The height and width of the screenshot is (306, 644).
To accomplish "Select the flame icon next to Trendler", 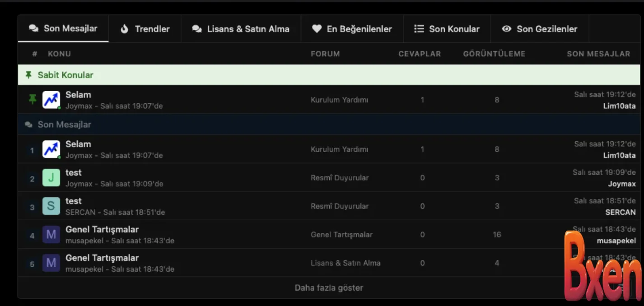I will [x=124, y=28].
